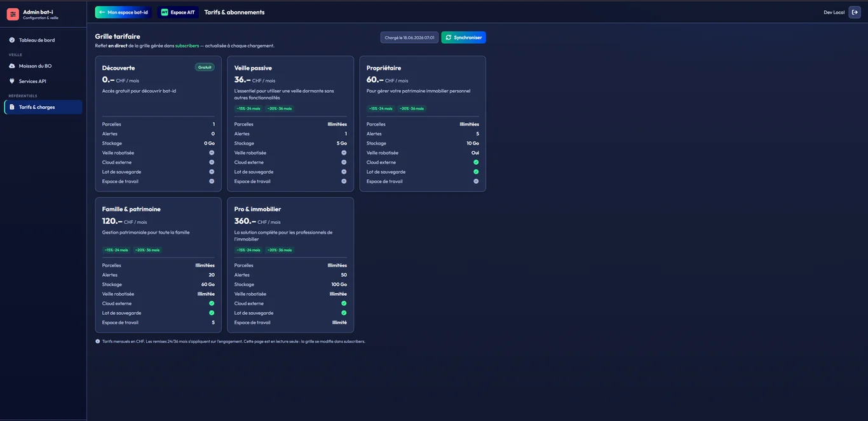Click the Veille passive plan title
This screenshot has width=868, height=421.
(253, 68)
